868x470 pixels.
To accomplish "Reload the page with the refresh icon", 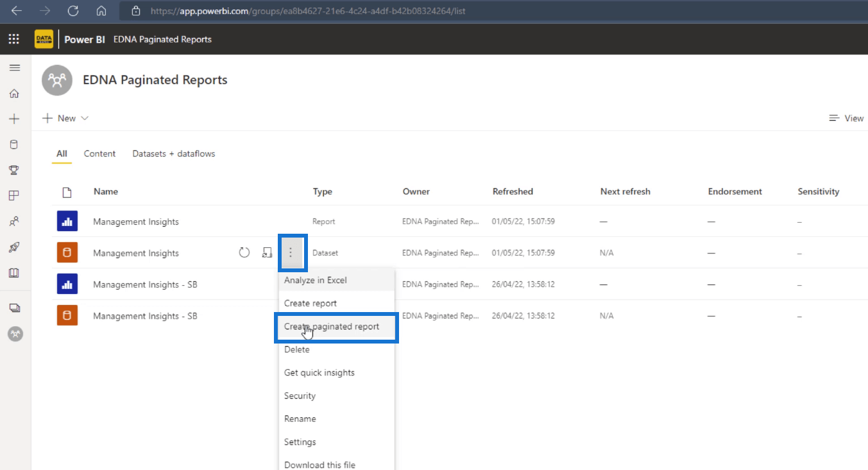I will 73,10.
